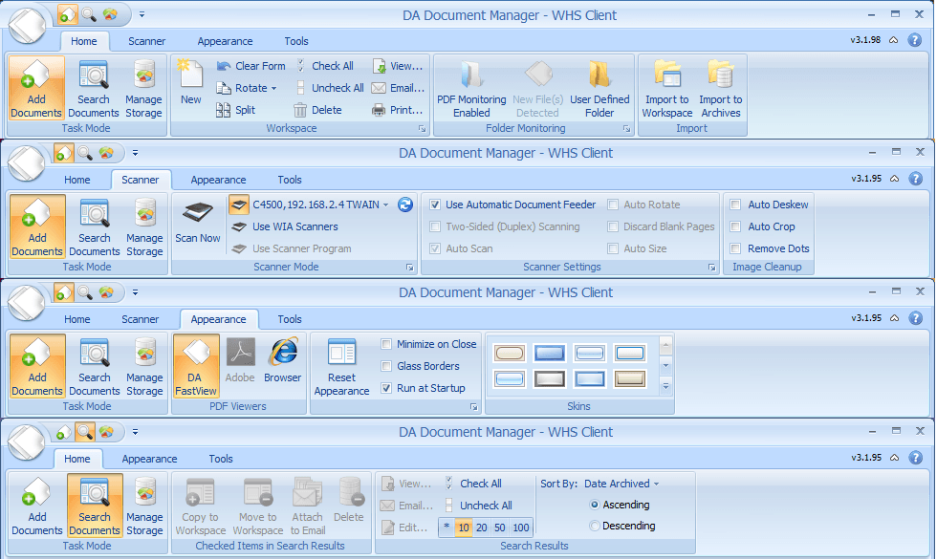Check Minimize on Close
The width and height of the screenshot is (937, 560).
coord(385,344)
